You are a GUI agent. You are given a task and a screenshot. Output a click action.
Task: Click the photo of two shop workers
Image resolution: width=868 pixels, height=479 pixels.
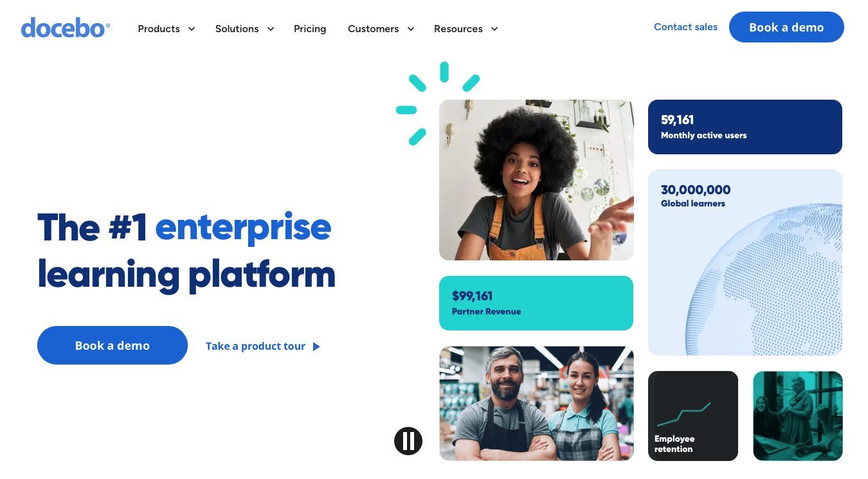pyautogui.click(x=536, y=404)
